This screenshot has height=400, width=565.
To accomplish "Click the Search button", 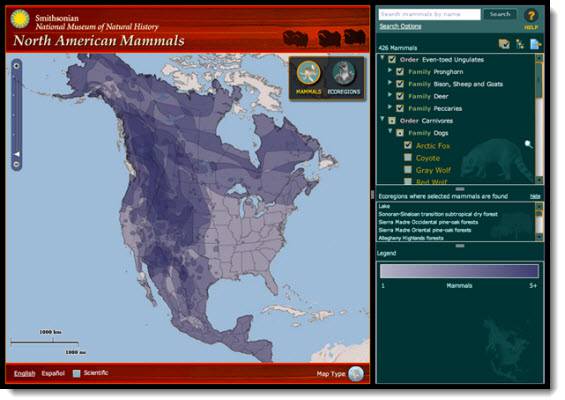I will click(x=500, y=14).
